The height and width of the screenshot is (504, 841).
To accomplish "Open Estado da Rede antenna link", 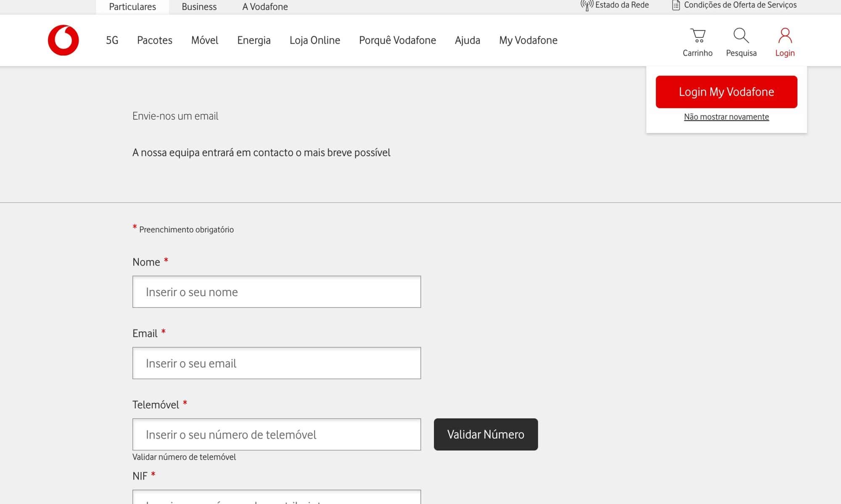I will (615, 5).
